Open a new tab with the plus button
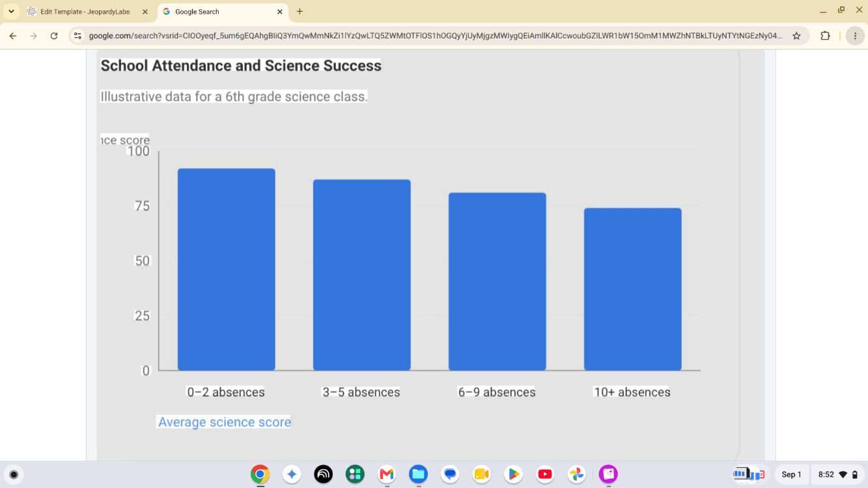868x488 pixels. [x=300, y=11]
